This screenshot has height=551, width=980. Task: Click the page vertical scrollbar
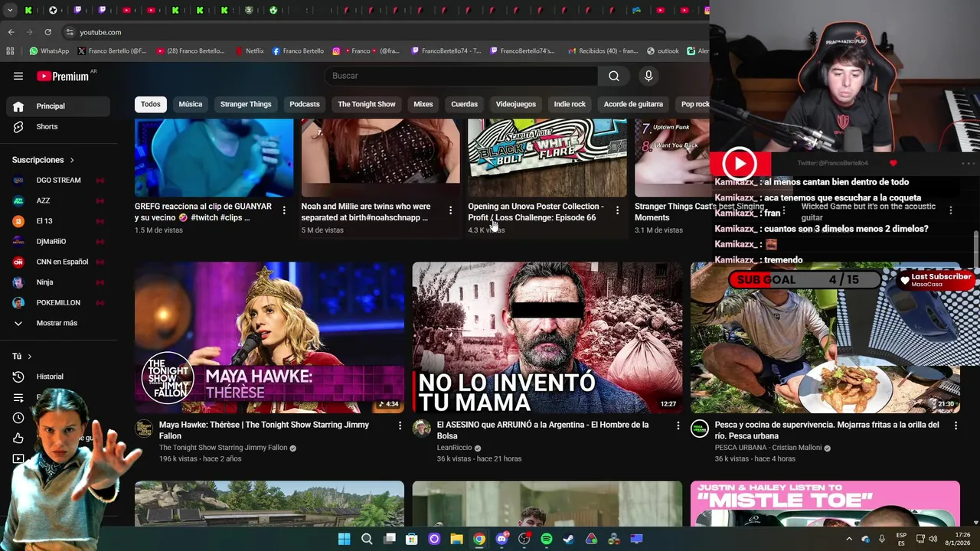click(x=975, y=251)
